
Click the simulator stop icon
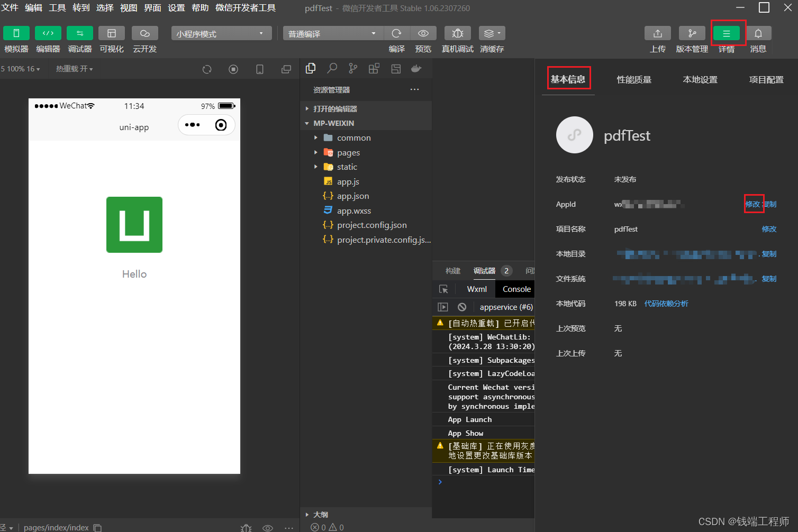pos(233,69)
